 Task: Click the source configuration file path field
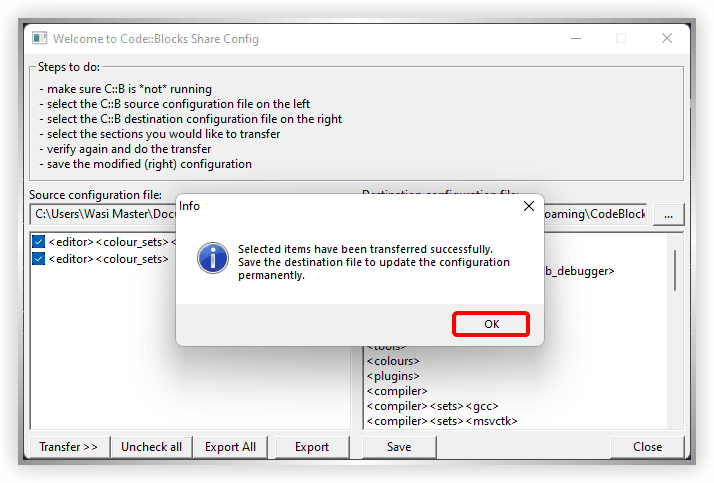(103, 214)
